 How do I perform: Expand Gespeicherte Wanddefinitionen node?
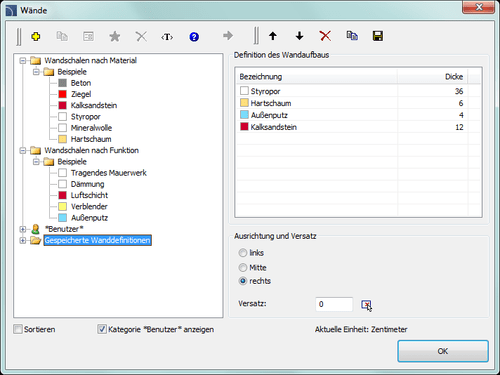coord(23,240)
